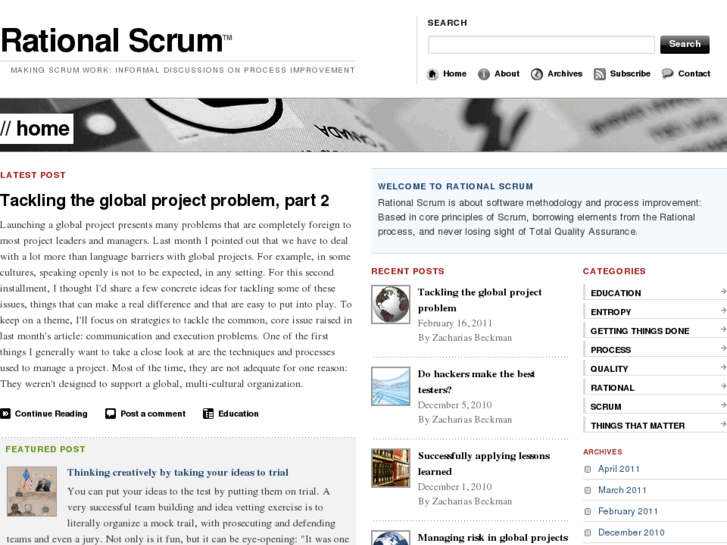Open headline Tackling the global project problem, part 2
This screenshot has width=727, height=545.
pyautogui.click(x=165, y=201)
